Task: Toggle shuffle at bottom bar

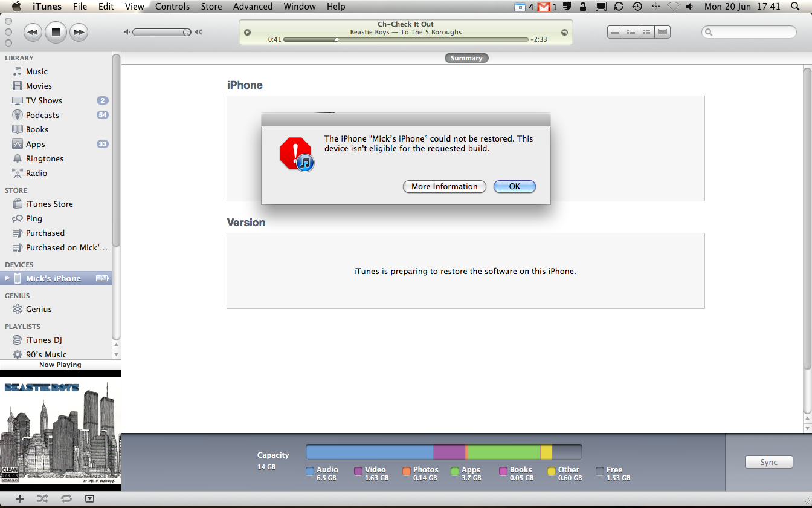Action: [42, 498]
